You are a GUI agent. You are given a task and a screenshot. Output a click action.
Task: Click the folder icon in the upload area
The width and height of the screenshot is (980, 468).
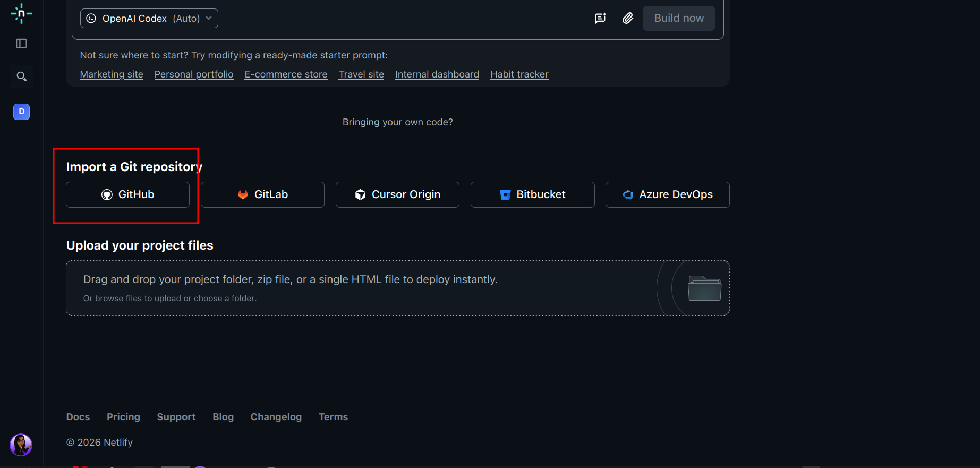coord(704,288)
